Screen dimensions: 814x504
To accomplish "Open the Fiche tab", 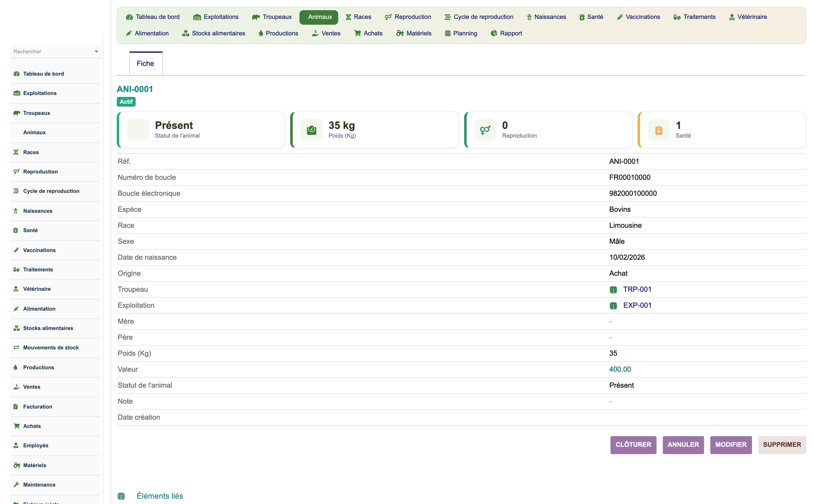I will click(x=146, y=64).
